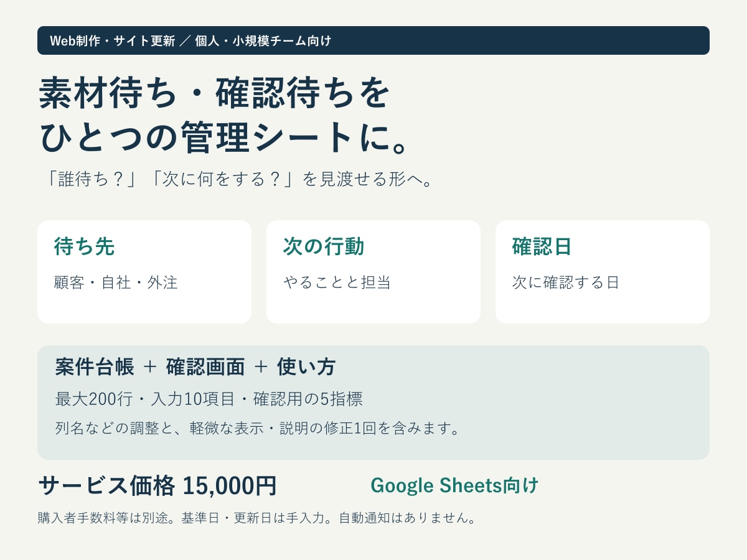
Task: Click the dark banner reading Web制作・サイト更新
Action: click(x=374, y=40)
